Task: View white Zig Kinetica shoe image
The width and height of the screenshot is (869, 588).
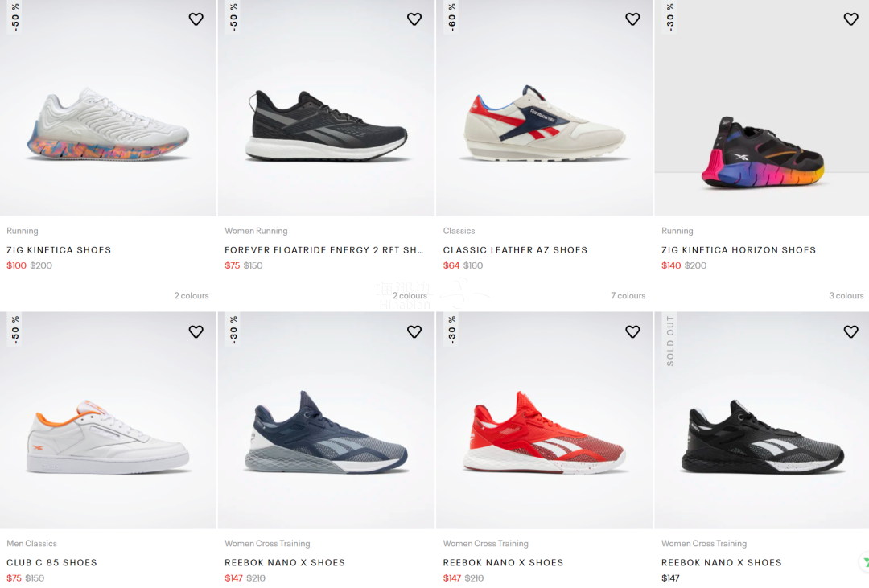Action: point(108,125)
